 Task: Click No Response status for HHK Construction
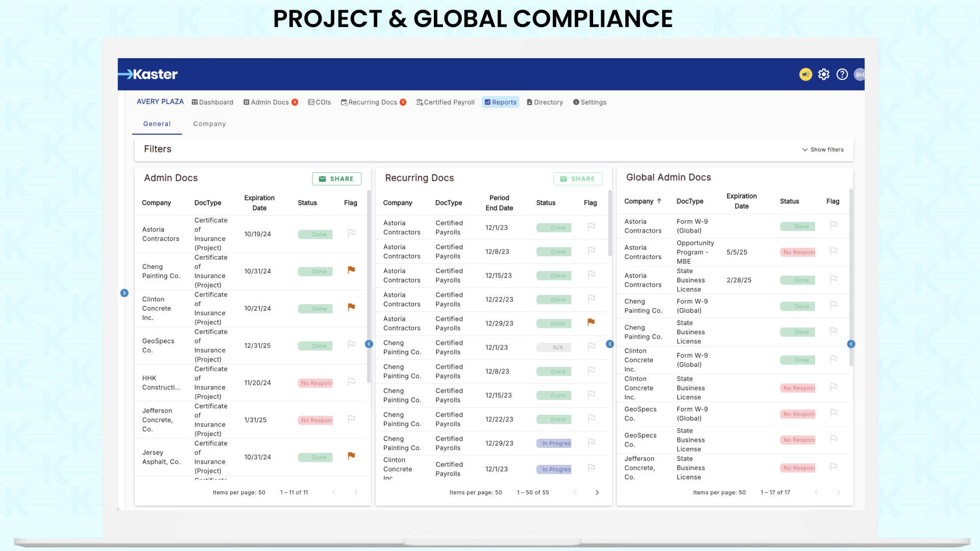pos(315,383)
